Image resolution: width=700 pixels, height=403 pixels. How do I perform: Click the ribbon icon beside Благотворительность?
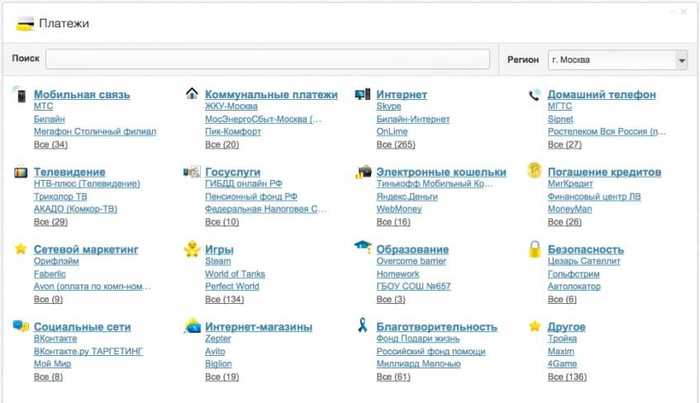point(362,325)
